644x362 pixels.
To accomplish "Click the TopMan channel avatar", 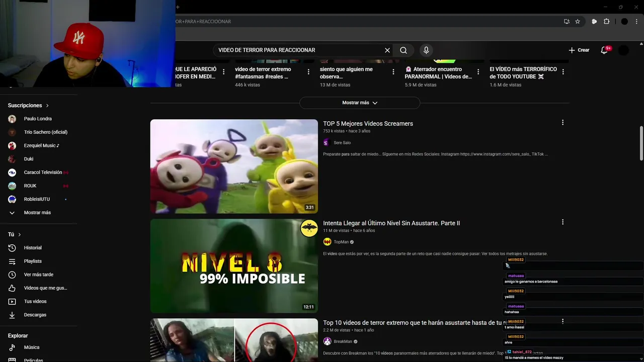I will pos(327,242).
